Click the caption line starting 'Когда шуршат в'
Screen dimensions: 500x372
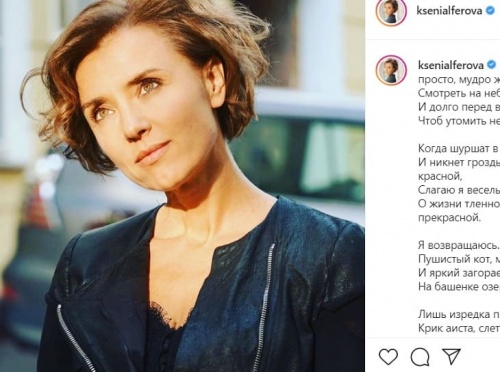[459, 148]
